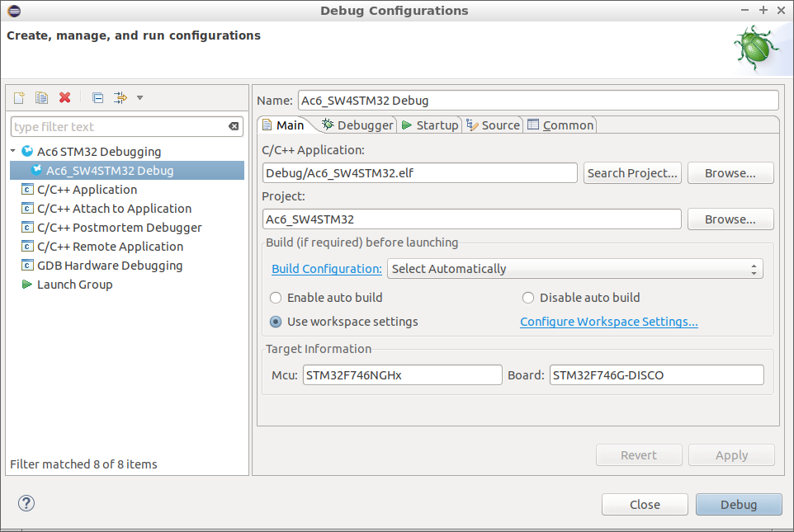
Task: Select GDB Hardware Debugging in the tree
Action: tap(109, 266)
